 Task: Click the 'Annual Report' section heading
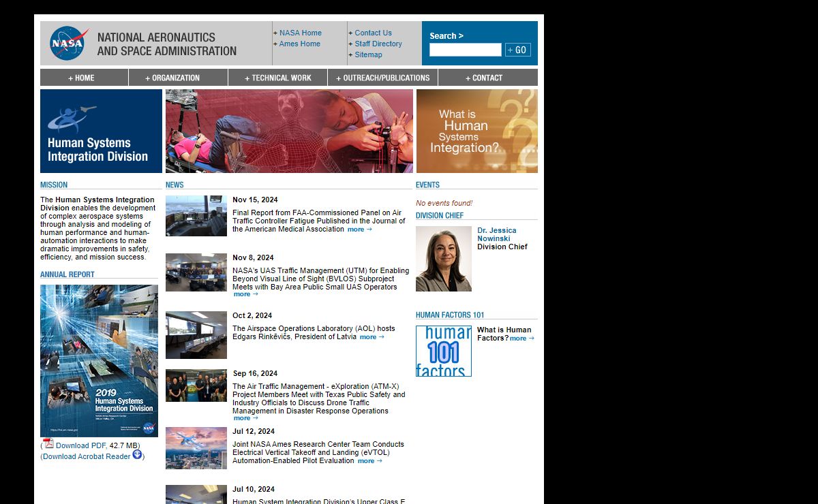click(x=67, y=274)
